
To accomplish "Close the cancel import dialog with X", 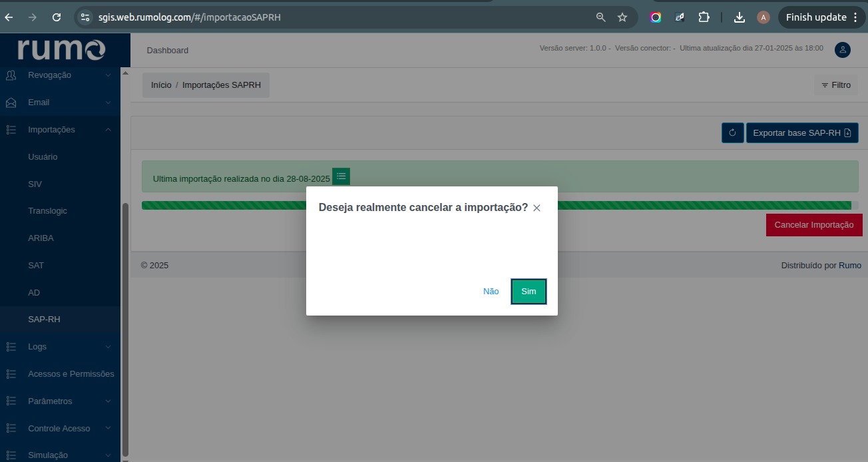I will [537, 208].
